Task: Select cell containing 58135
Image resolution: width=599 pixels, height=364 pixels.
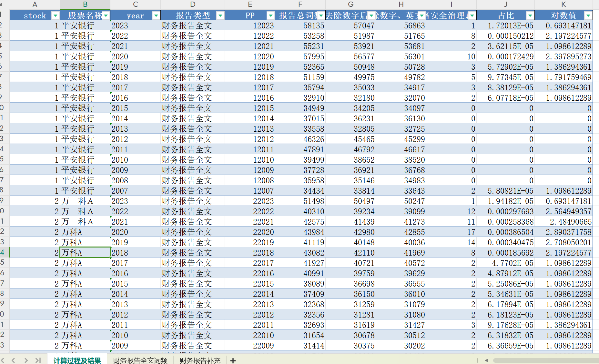Action: [300, 25]
